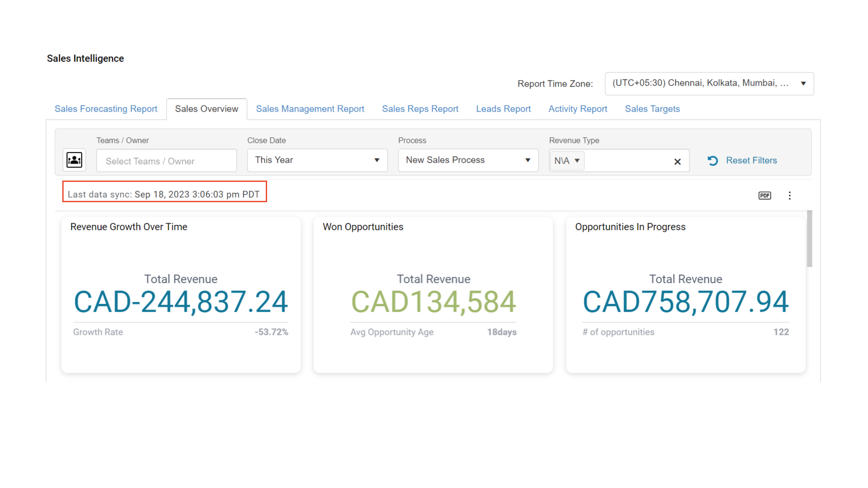The image size is (868, 488).
Task: Expand the Process New Sales Process dropdown
Action: (468, 160)
